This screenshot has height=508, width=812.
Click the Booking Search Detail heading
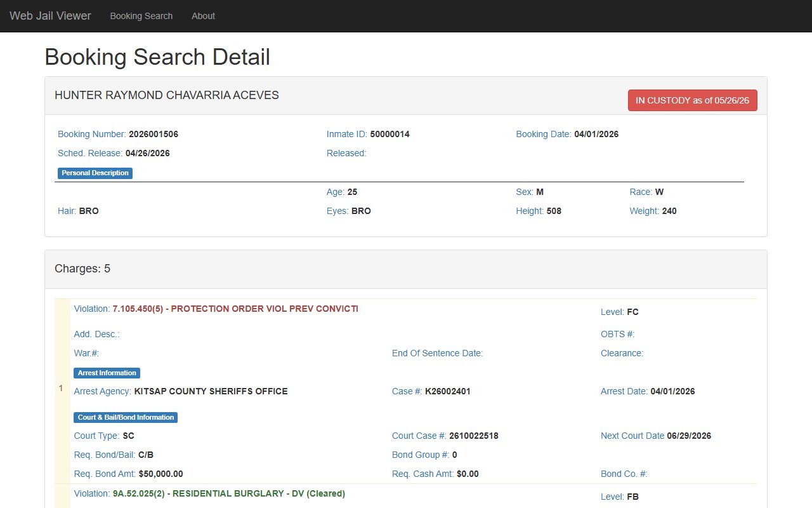(x=157, y=57)
